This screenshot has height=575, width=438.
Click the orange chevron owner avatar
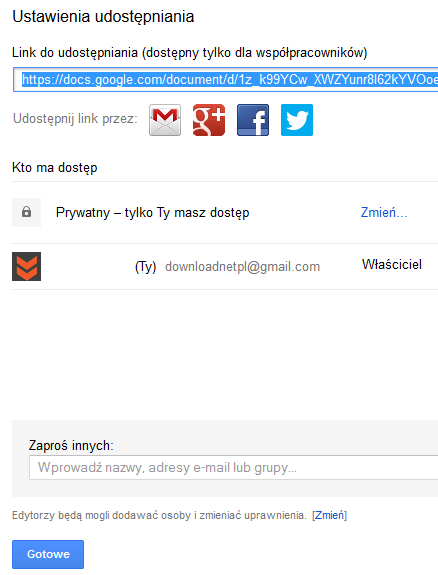tap(26, 267)
